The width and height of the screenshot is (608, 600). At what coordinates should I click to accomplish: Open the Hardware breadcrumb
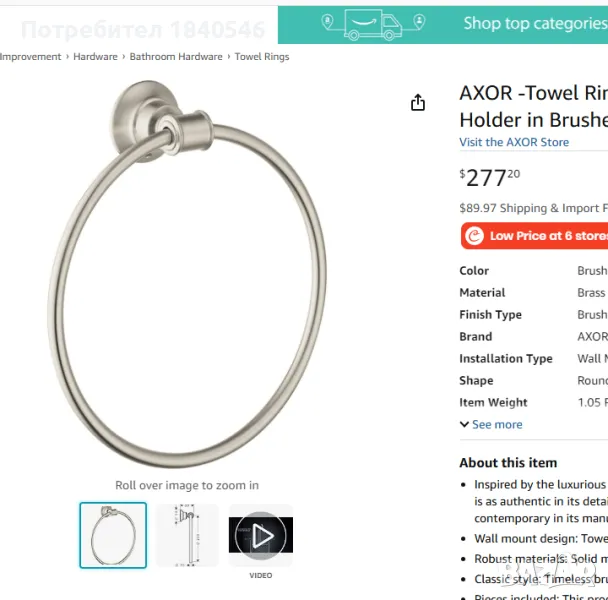pyautogui.click(x=95, y=57)
